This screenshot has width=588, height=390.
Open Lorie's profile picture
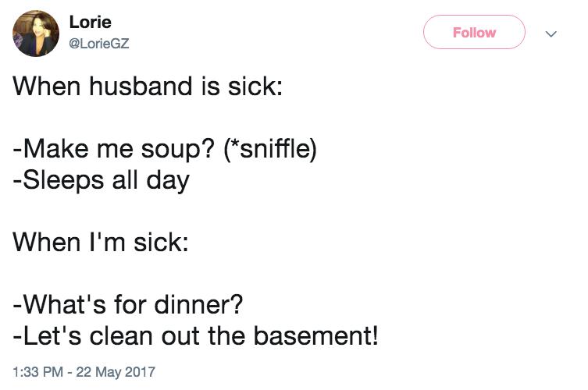coord(36,34)
